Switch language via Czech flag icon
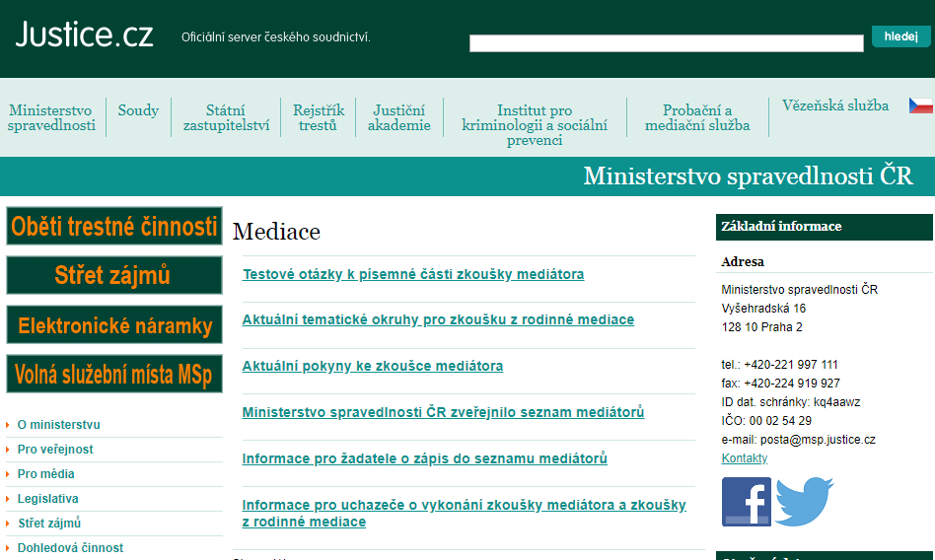Image resolution: width=935 pixels, height=560 pixels. point(920,105)
